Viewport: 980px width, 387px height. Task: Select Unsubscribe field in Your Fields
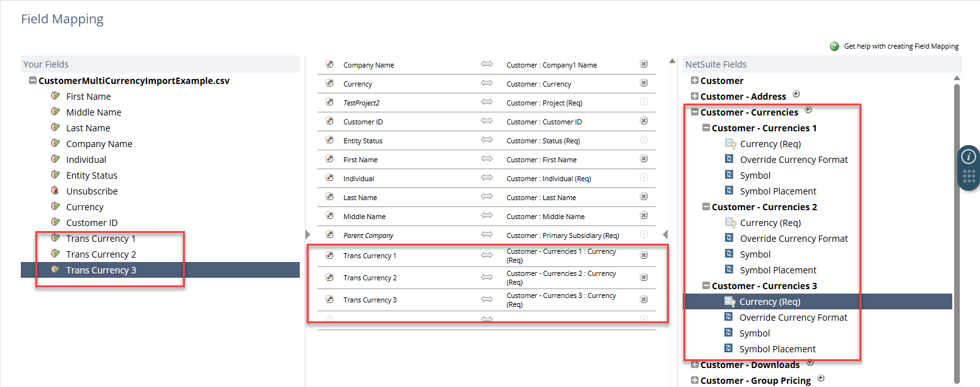92,191
